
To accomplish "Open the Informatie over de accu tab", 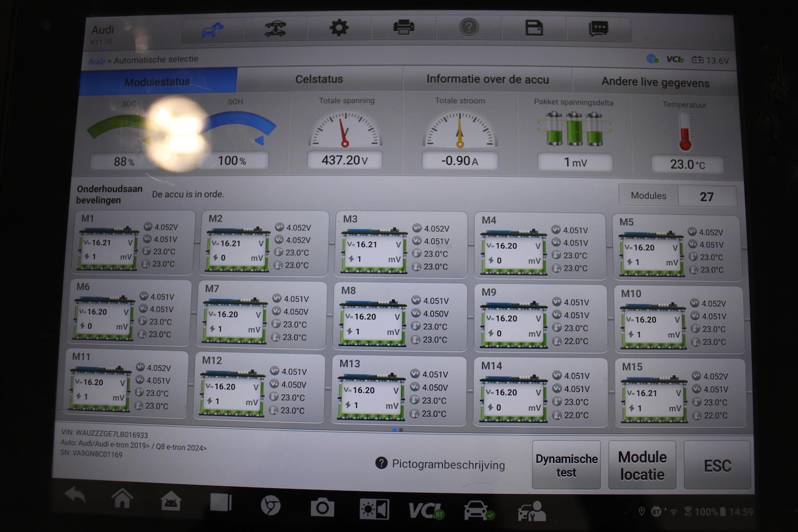I will click(x=488, y=79).
